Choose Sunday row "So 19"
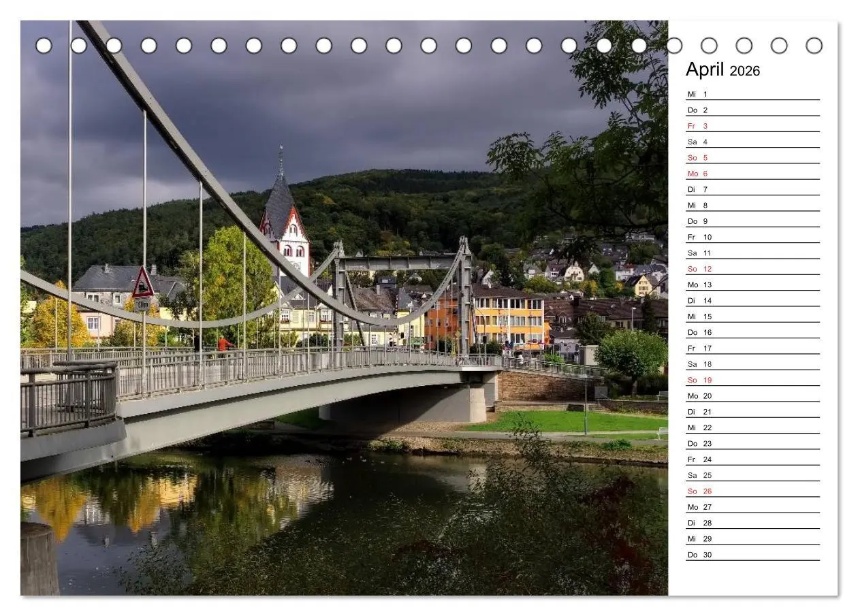The image size is (858, 616). coord(752,380)
